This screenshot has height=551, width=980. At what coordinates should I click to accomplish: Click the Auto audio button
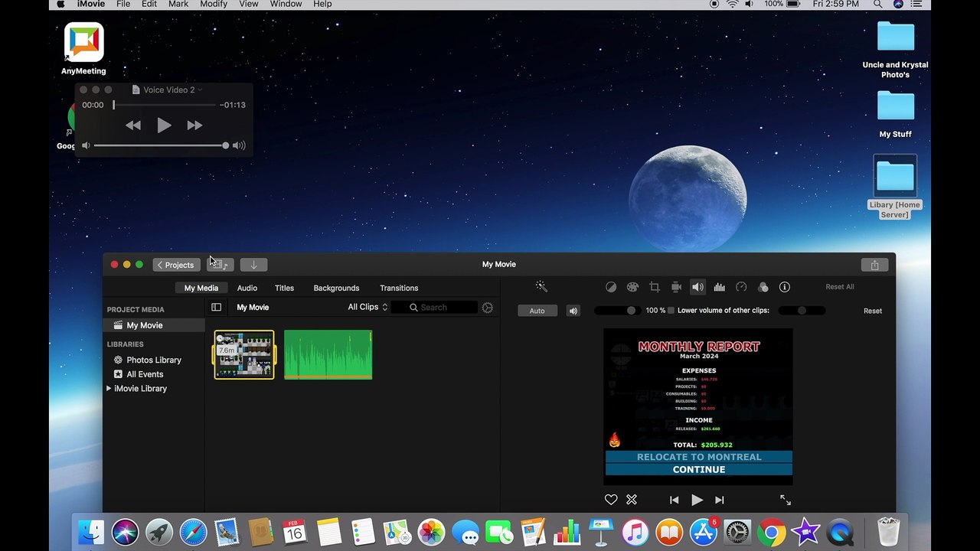click(537, 311)
